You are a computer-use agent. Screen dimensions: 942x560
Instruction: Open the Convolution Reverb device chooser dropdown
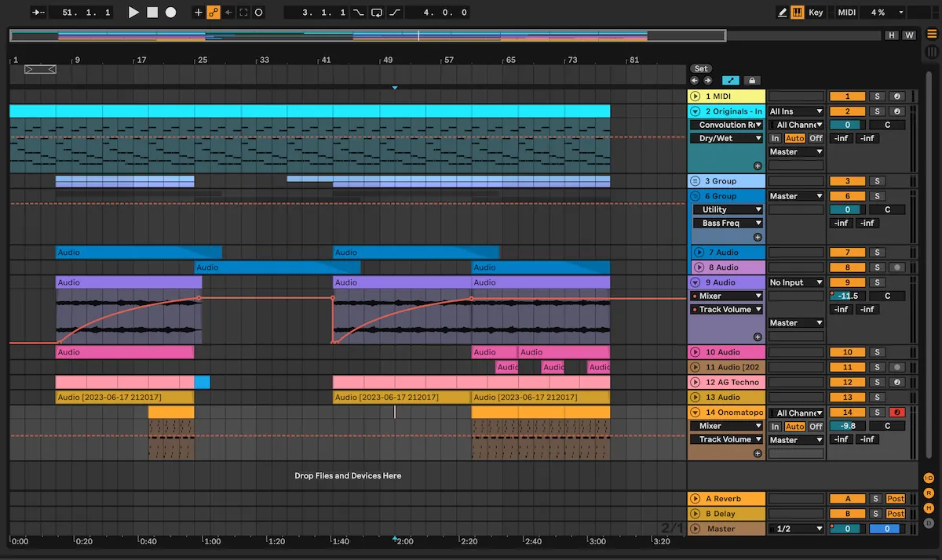727,125
